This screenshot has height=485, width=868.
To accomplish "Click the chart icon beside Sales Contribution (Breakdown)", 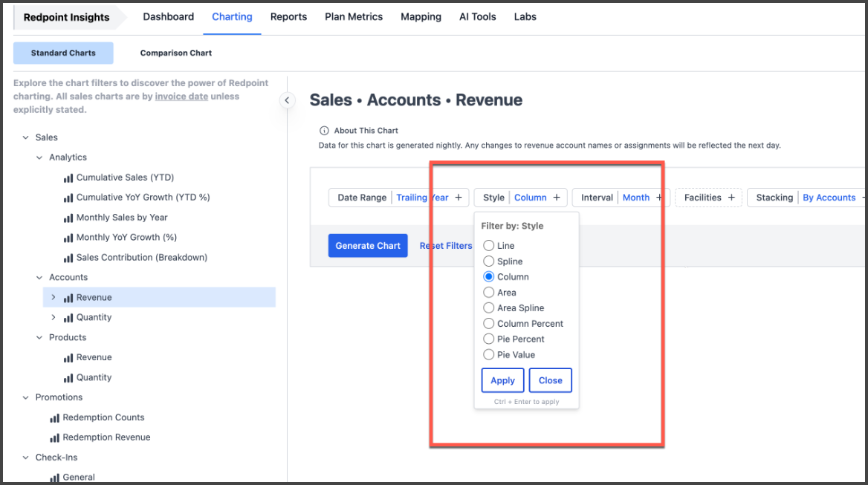I will click(68, 258).
